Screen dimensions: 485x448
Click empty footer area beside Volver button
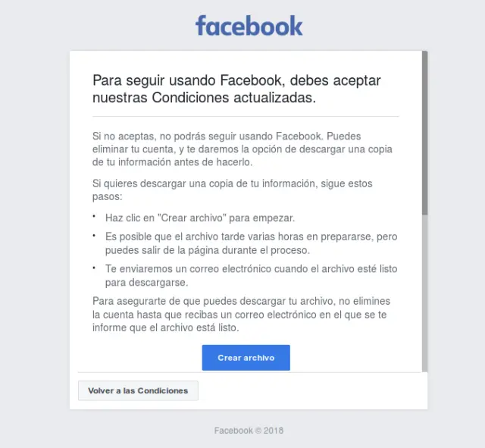coord(312,390)
